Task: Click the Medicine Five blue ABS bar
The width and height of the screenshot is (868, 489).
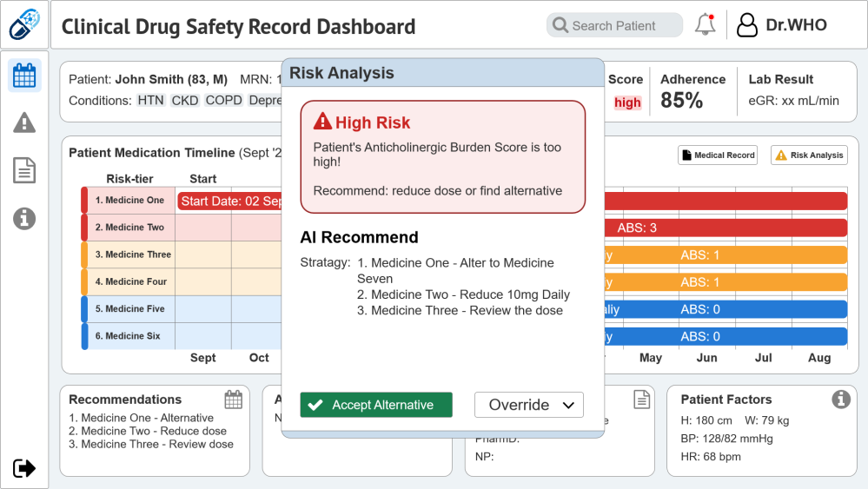Action: [726, 309]
